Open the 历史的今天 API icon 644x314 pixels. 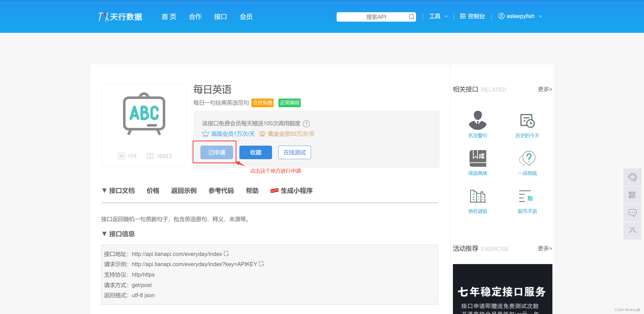(527, 120)
